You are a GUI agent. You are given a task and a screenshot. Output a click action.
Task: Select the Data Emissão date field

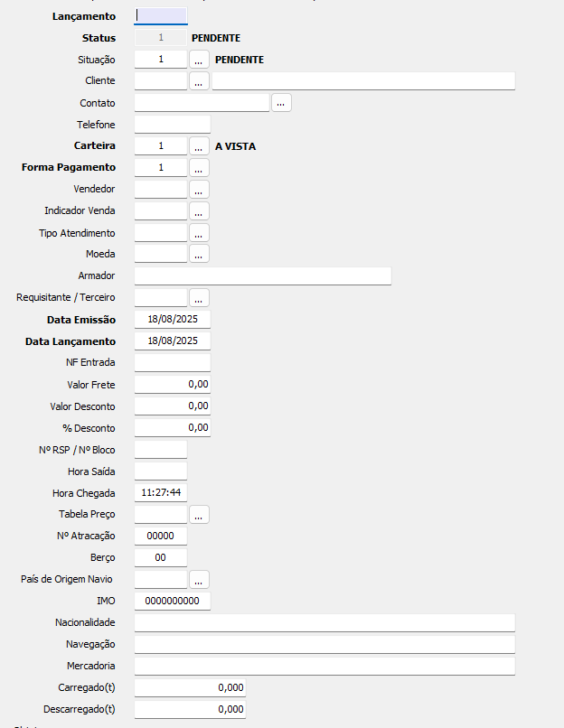(173, 320)
